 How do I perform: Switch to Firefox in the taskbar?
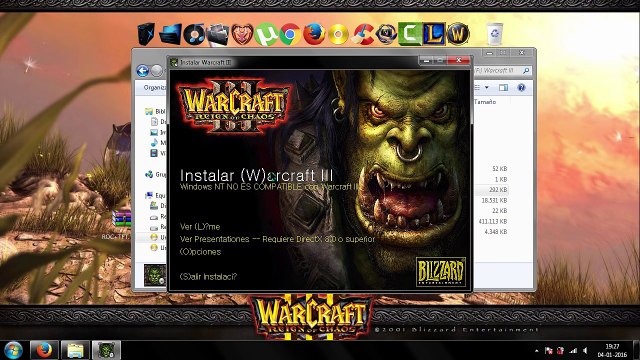(x=44, y=350)
